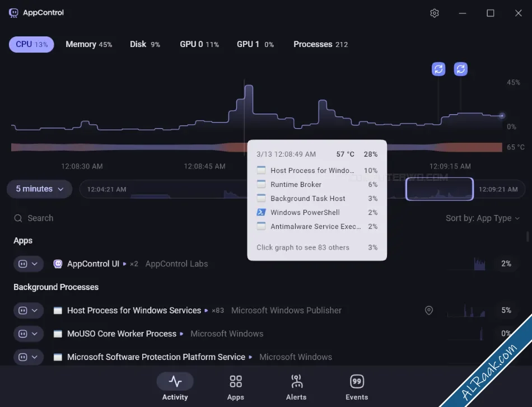Click the Host Process mini usage graph
532x407 pixels.
[x=465, y=310]
